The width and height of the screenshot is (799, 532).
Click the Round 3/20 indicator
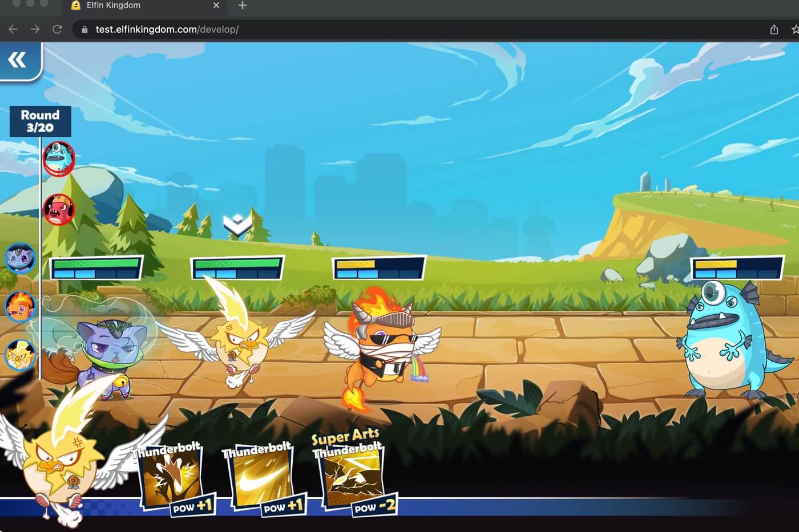(40, 121)
